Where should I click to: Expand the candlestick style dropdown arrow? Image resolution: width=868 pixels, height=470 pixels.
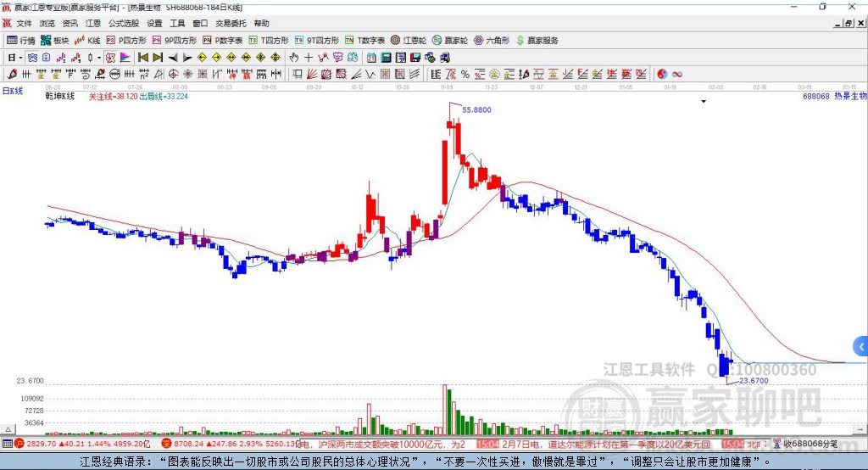[x=99, y=58]
